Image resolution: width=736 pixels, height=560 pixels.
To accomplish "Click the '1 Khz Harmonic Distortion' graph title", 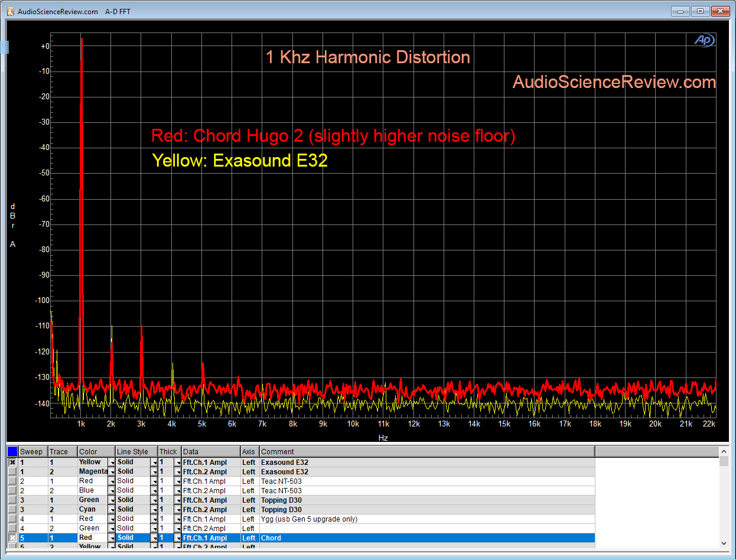I will point(368,57).
